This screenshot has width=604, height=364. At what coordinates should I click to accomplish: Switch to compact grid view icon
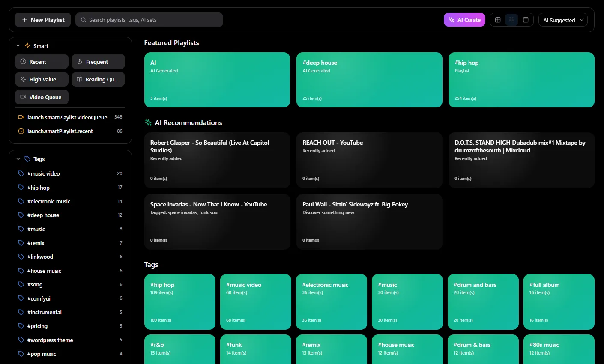tap(511, 20)
